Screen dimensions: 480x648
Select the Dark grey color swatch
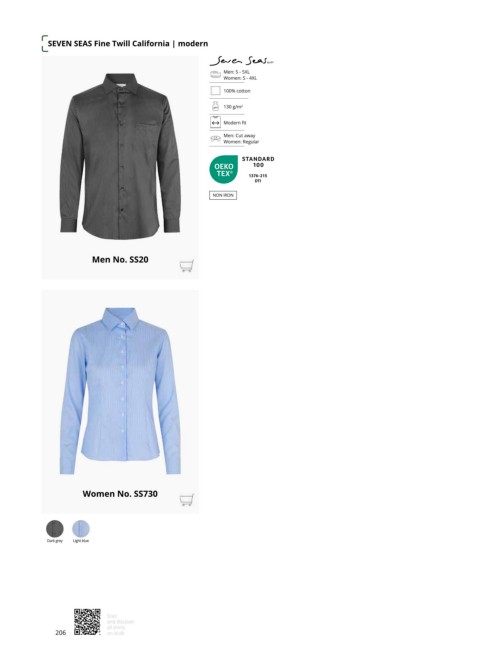pyautogui.click(x=55, y=529)
